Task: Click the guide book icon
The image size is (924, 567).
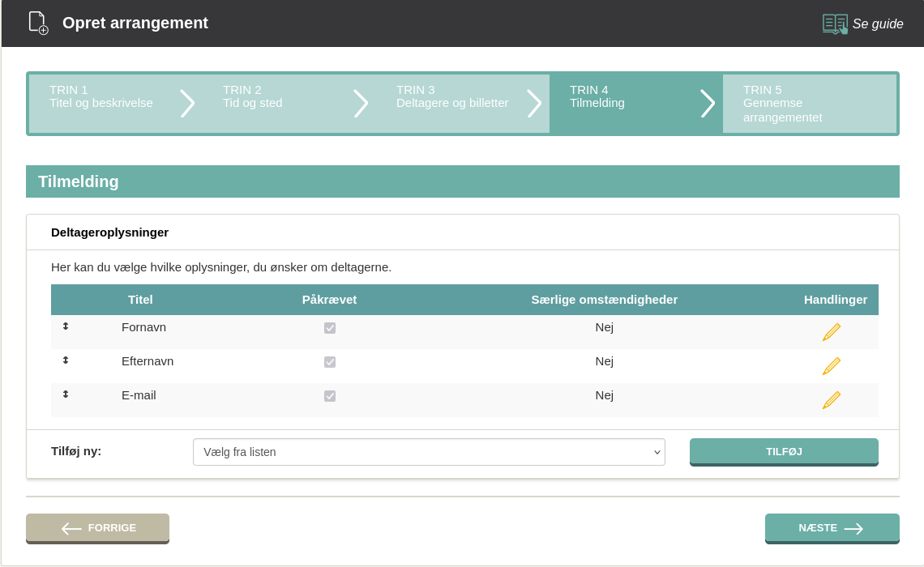Action: 835,23
